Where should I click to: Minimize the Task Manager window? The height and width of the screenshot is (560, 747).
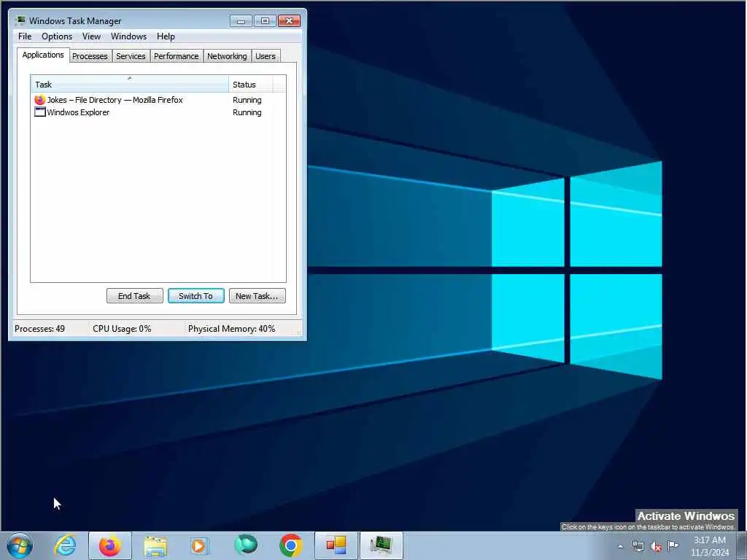pos(241,20)
